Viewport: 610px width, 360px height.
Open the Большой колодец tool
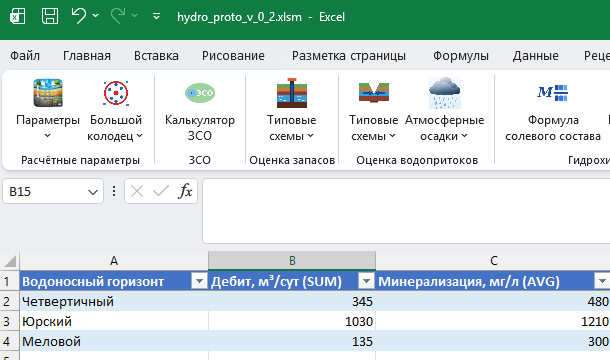[x=116, y=110]
